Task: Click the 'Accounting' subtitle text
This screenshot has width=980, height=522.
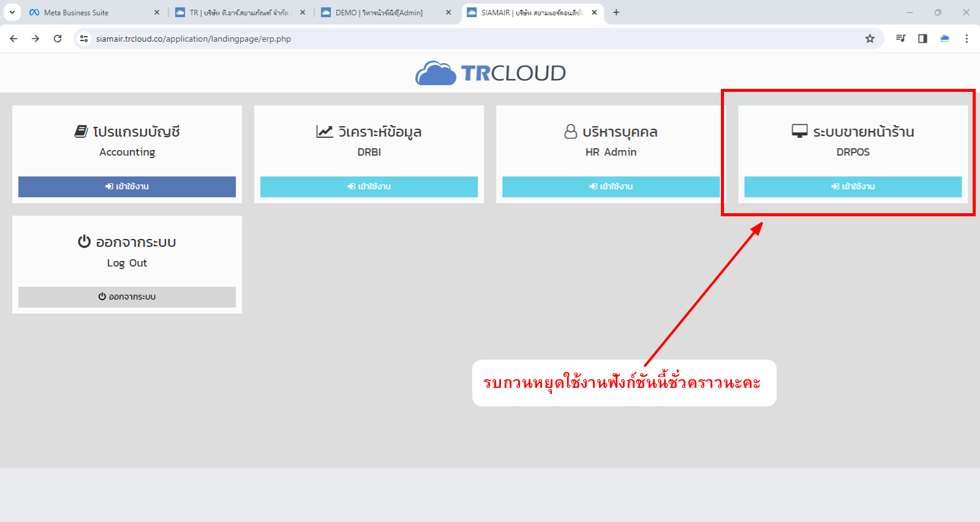Action: (x=127, y=152)
